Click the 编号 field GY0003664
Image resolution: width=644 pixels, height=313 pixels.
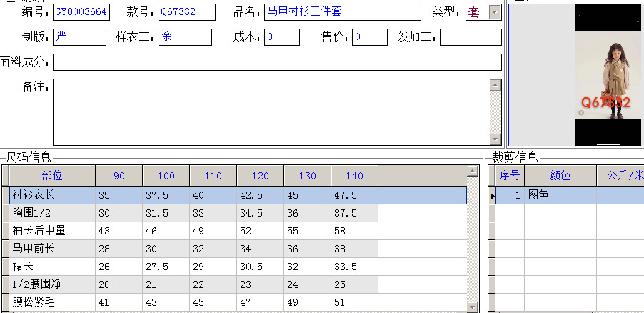pos(81,12)
